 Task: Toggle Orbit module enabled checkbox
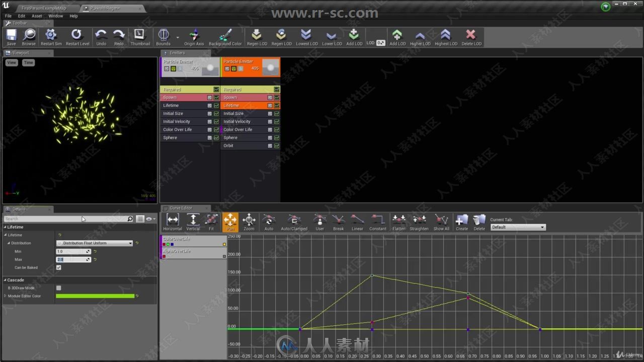[270, 146]
